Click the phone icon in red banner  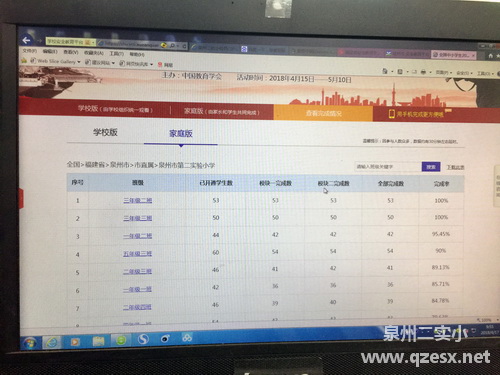[x=392, y=114]
